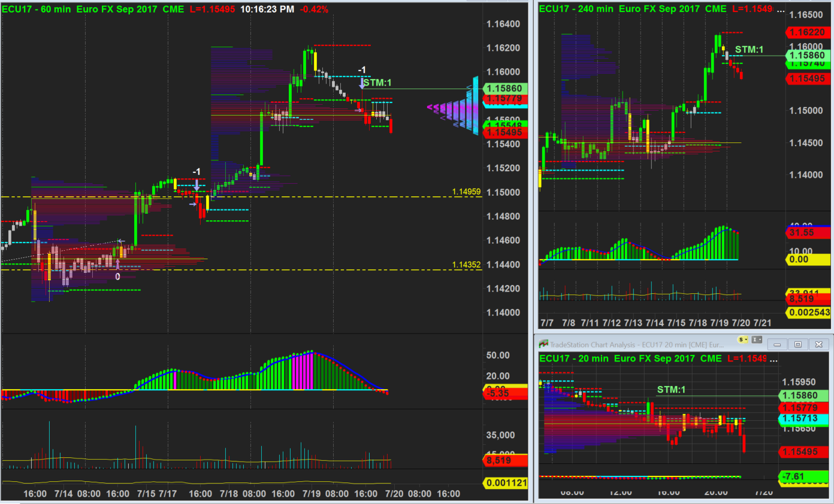Click the '-1' marker above STM:1 in the 60 min chart

coord(361,70)
